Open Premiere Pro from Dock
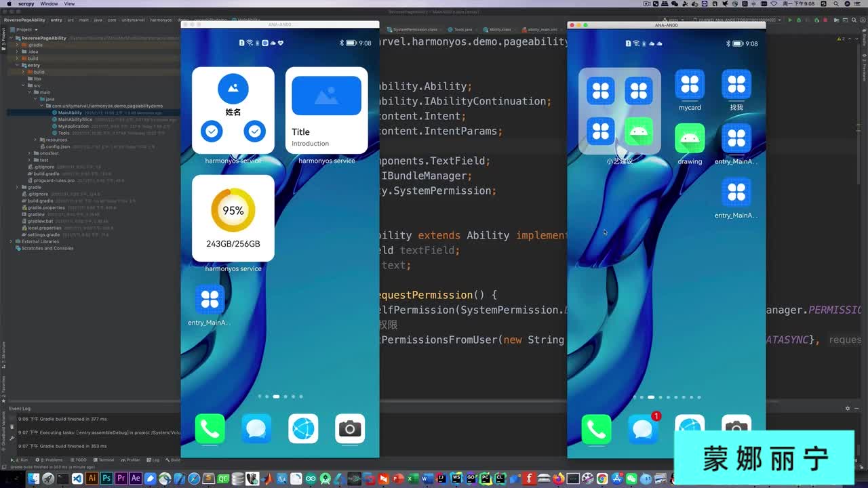 coord(121,479)
